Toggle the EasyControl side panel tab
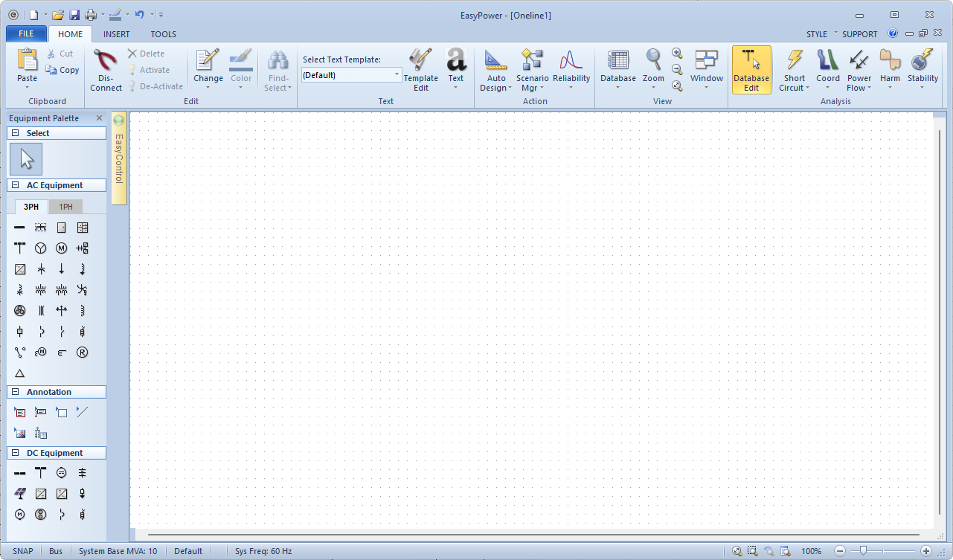Viewport: 953px width, 560px height. point(119,158)
